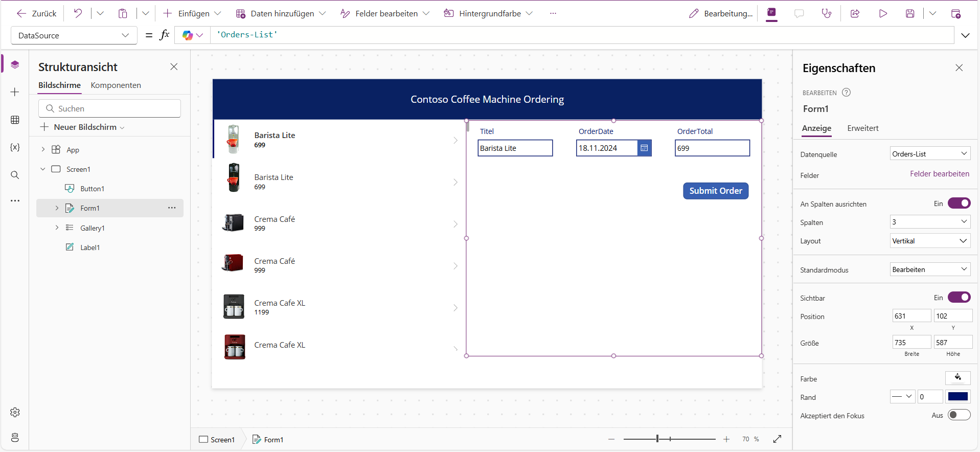Preview the app with play icon

coord(883,14)
